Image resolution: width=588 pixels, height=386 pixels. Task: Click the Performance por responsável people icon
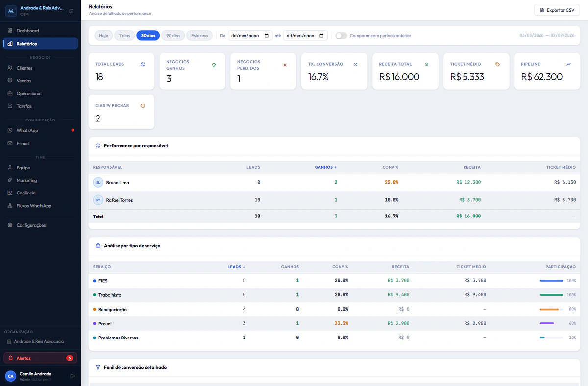(x=98, y=145)
